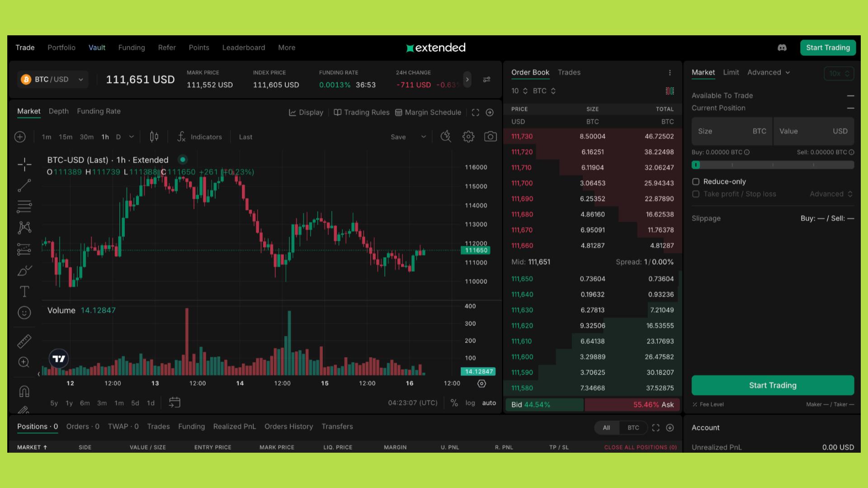The height and width of the screenshot is (488, 868).
Task: Open the BTC/USD market selector dropdown
Action: (x=52, y=80)
